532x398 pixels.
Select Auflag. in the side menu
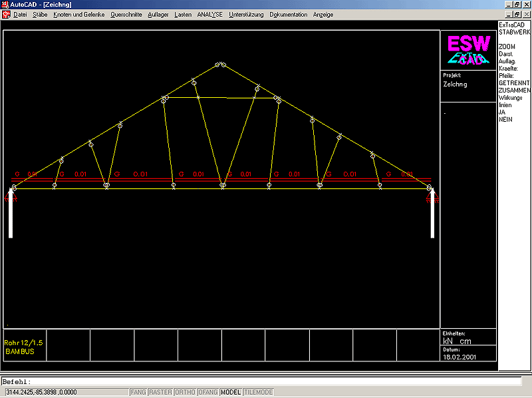tap(507, 61)
